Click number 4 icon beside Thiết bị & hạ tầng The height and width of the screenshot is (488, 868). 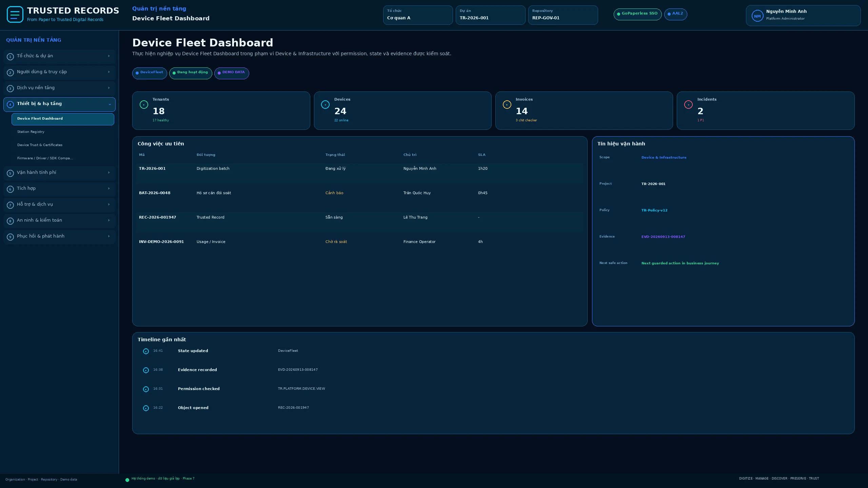pyautogui.click(x=10, y=104)
